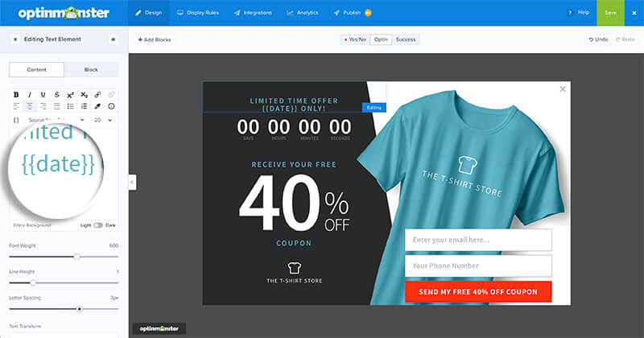The height and width of the screenshot is (338, 644).
Task: Open the emoji picker
Action: 111,106
